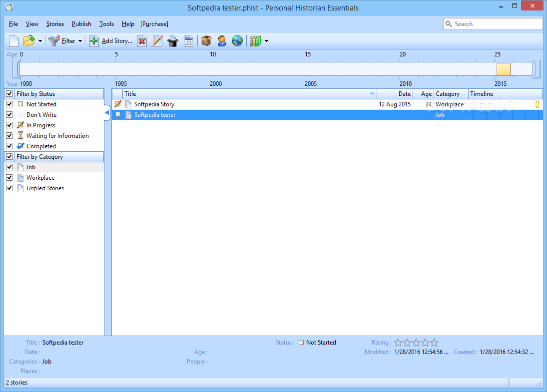Open the story wizard top hat icon
The image size is (547, 392).
173,41
